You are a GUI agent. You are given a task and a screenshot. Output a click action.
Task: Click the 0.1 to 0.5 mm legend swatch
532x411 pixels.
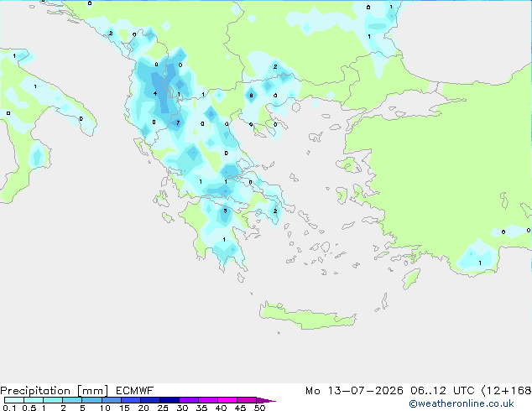coord(14,400)
